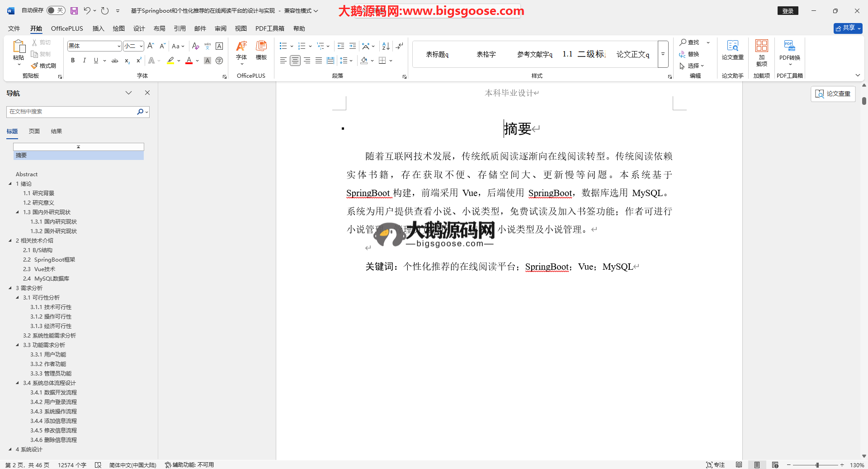The image size is (868, 469).
Task: Apply bold formatting with the B icon
Action: pyautogui.click(x=73, y=61)
